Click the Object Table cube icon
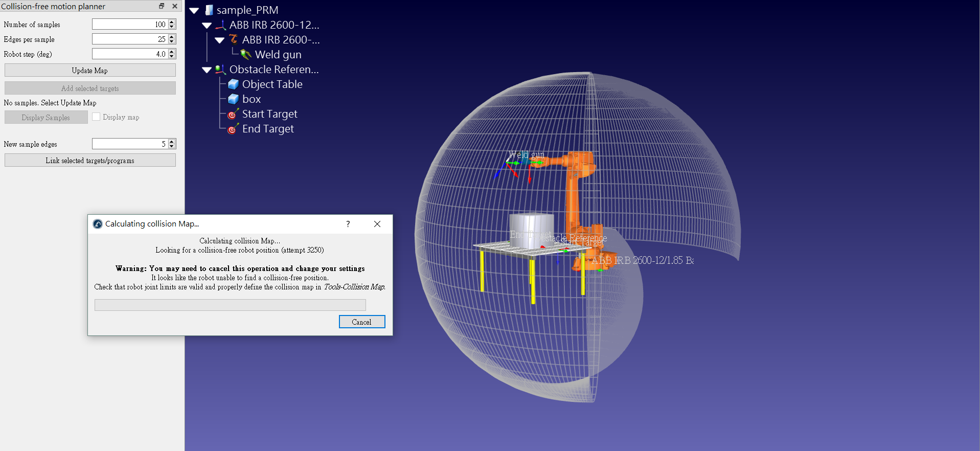This screenshot has width=980, height=451. coord(233,84)
